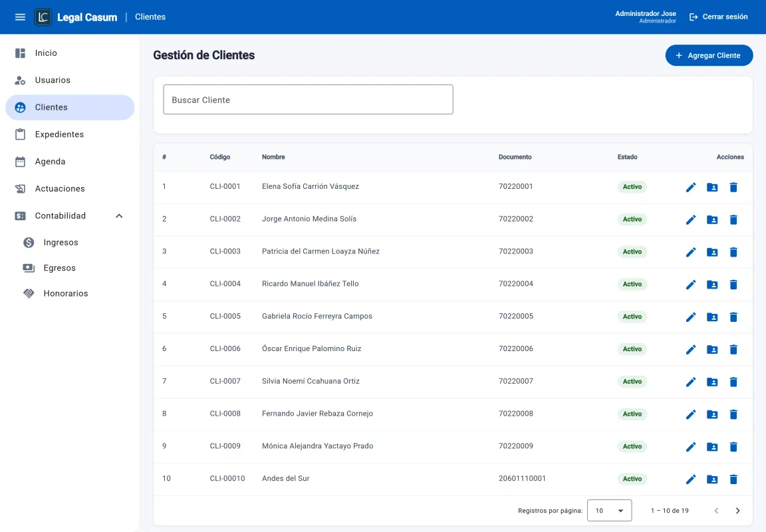The height and width of the screenshot is (532, 766).
Task: Edit client Elena Sofía Carrión Vásquez
Action: (x=691, y=187)
